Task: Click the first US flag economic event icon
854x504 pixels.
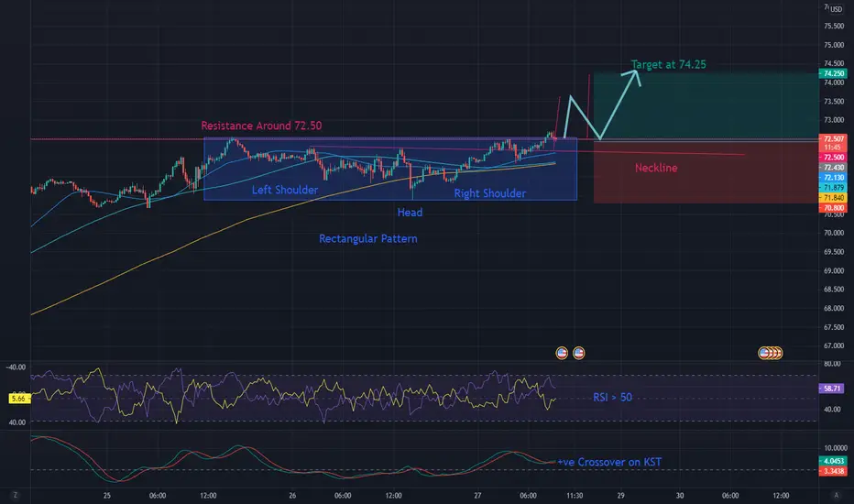Action: [x=562, y=353]
